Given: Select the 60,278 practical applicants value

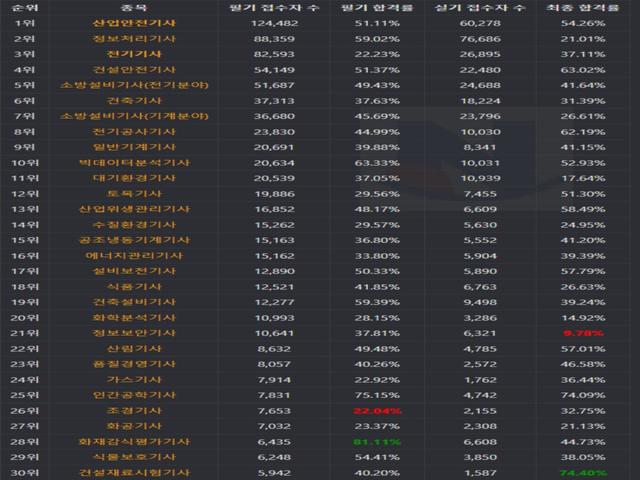Looking at the screenshot, I should pyautogui.click(x=480, y=23).
